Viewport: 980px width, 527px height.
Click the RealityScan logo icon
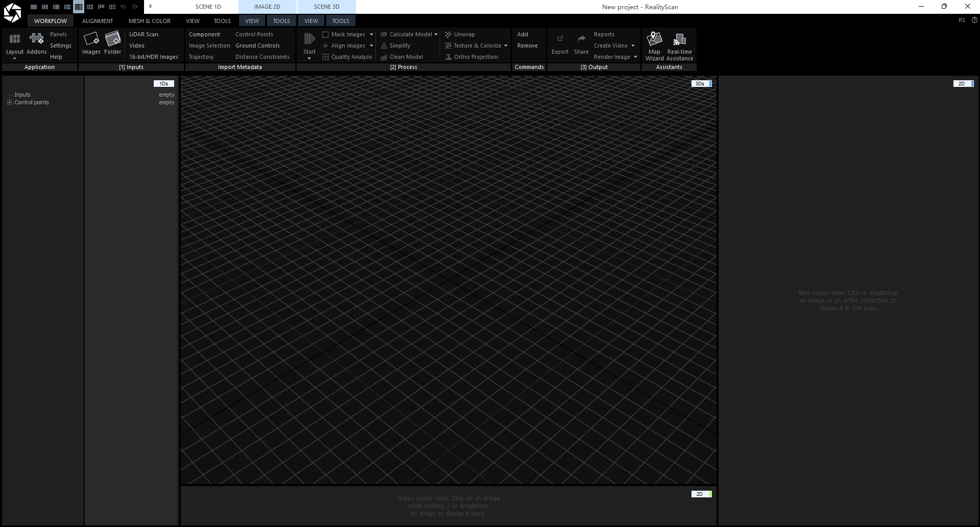point(12,13)
